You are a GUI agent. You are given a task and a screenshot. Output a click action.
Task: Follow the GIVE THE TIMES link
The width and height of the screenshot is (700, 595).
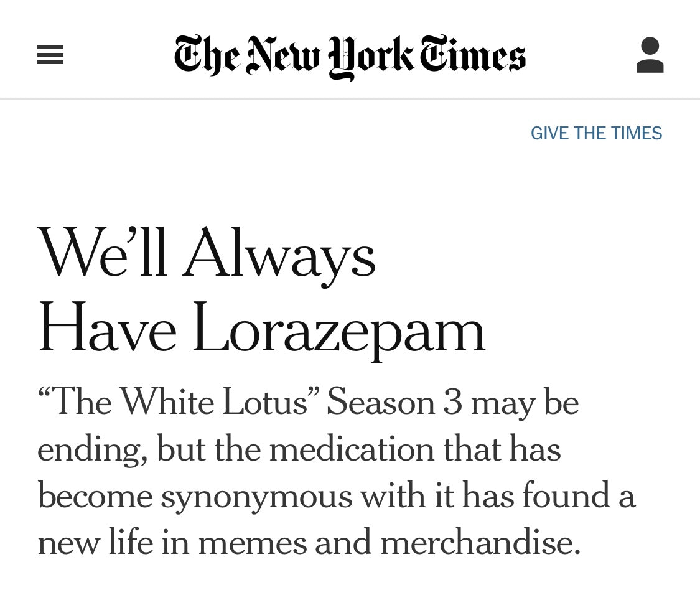[596, 133]
